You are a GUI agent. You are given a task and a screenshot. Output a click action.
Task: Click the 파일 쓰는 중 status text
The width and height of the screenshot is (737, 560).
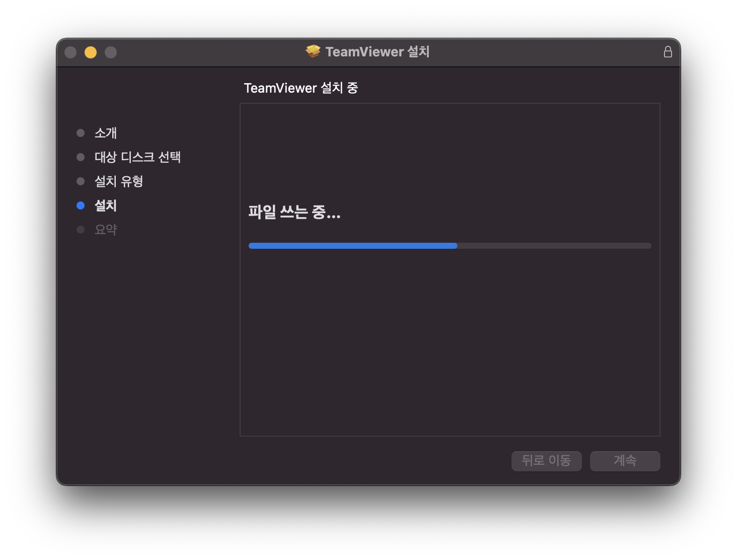tap(294, 213)
